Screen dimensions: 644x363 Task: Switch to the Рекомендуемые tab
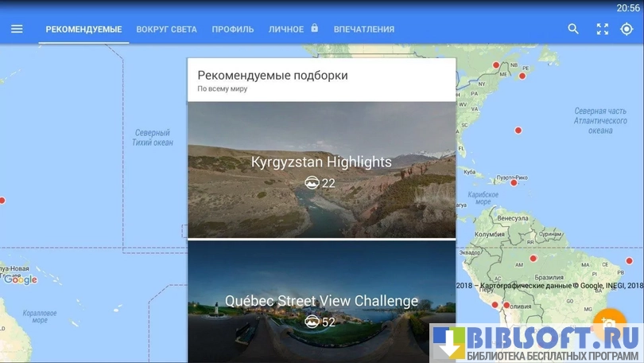83,29
